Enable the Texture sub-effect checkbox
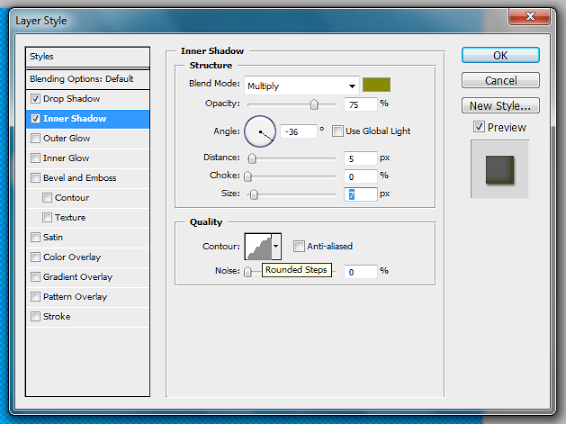Screen dimensions: 566x424 [47, 217]
